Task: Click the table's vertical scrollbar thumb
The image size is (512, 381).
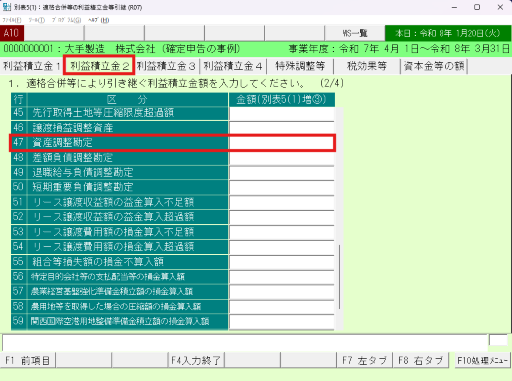Action: (x=339, y=277)
